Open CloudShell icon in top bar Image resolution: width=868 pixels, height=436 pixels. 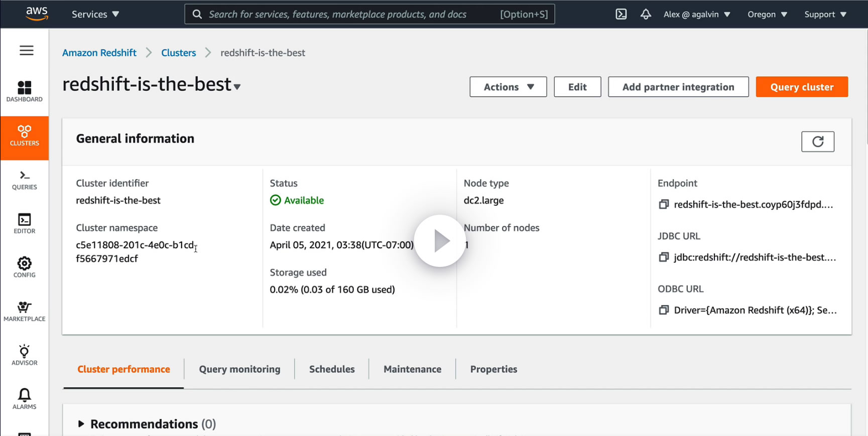(x=621, y=14)
